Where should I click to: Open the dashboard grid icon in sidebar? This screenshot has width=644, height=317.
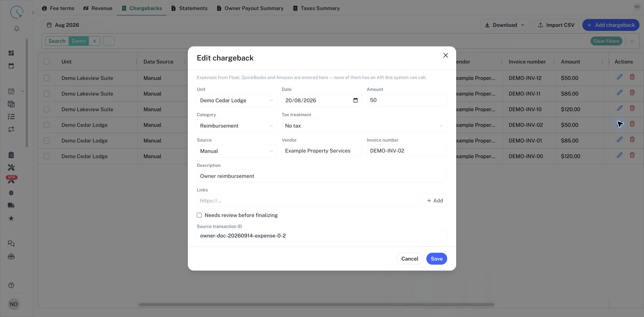11,53
